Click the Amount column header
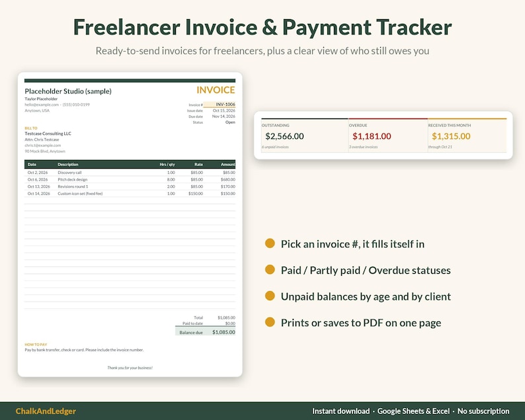 tap(228, 165)
